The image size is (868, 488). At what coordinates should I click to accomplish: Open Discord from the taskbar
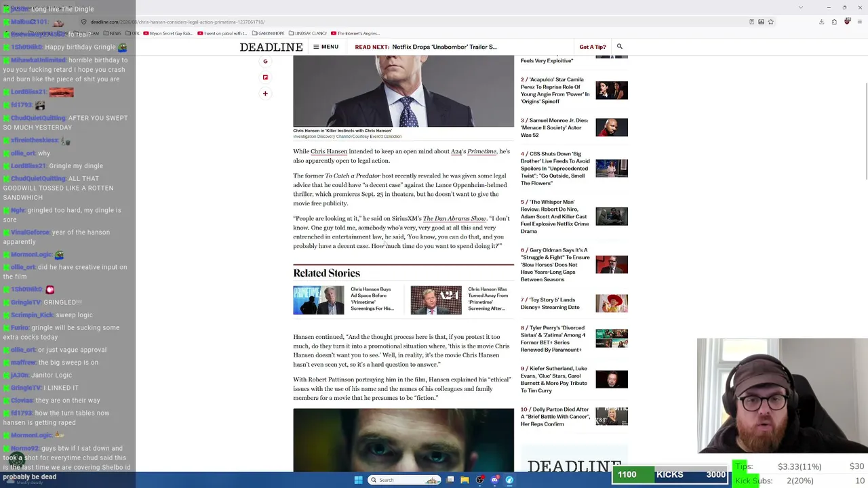(x=495, y=480)
